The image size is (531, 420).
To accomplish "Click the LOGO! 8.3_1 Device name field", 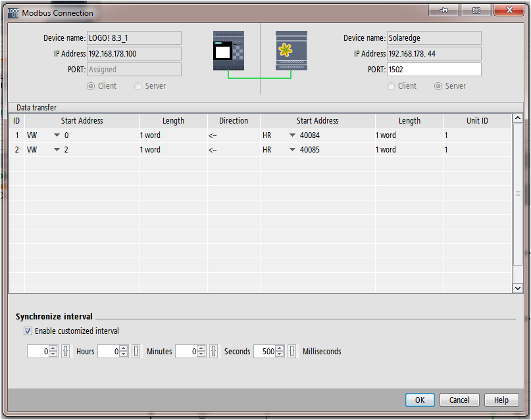I will 134,38.
